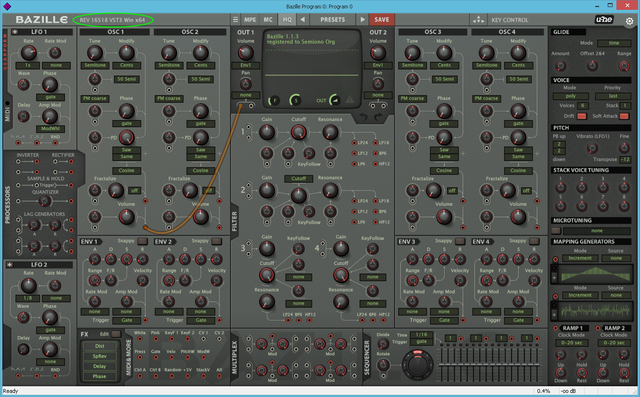The width and height of the screenshot is (640, 397).
Task: Click the red SAVE button
Action: tap(382, 20)
